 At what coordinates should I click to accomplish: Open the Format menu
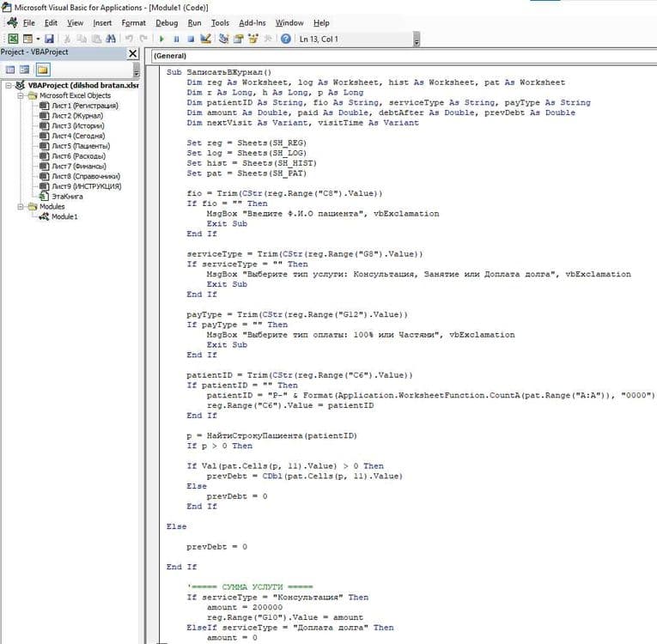(134, 23)
